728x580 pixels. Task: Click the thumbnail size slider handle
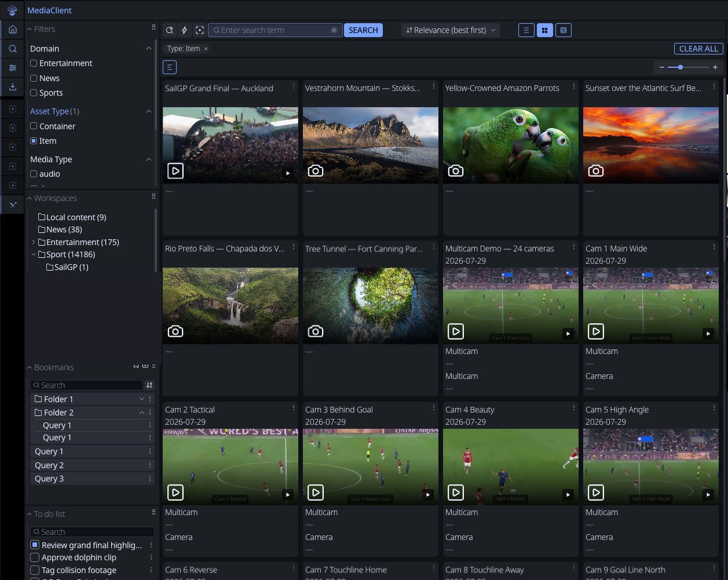(681, 67)
